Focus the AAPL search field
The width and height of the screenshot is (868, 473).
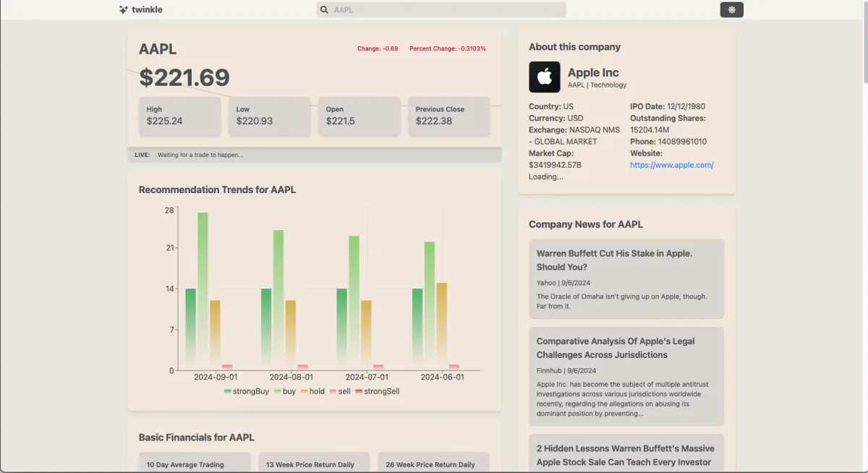pyautogui.click(x=441, y=10)
